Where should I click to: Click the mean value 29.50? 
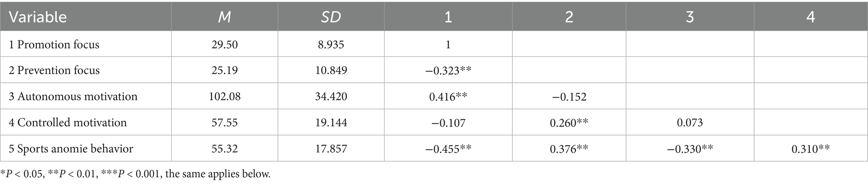(225, 44)
